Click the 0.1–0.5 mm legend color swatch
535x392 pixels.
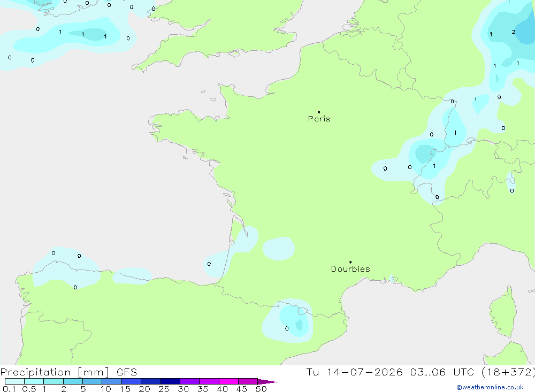tap(14, 381)
